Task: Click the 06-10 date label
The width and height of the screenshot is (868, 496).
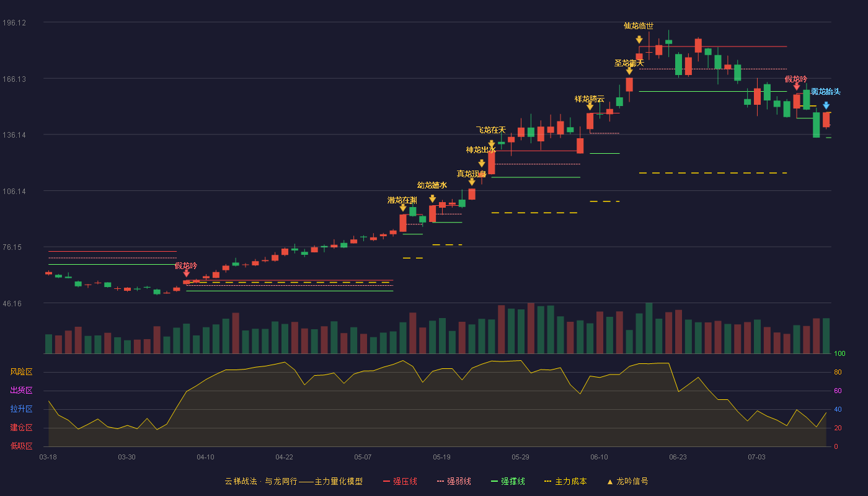Action: pyautogui.click(x=599, y=457)
